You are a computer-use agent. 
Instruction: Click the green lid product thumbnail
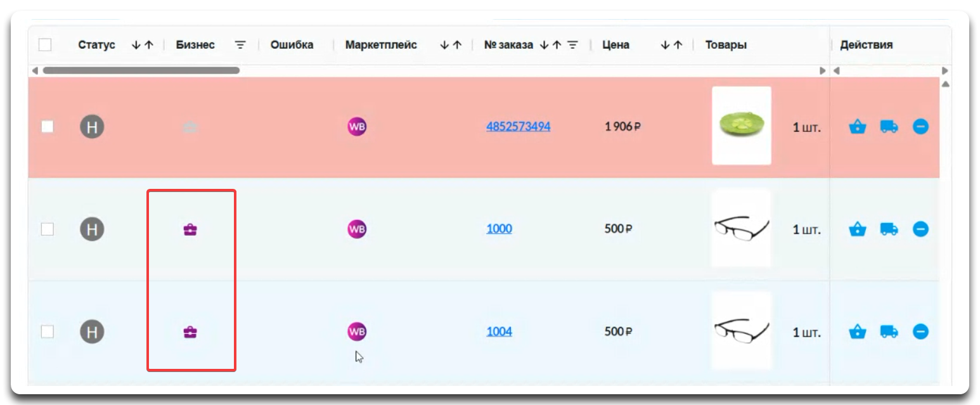pos(741,125)
